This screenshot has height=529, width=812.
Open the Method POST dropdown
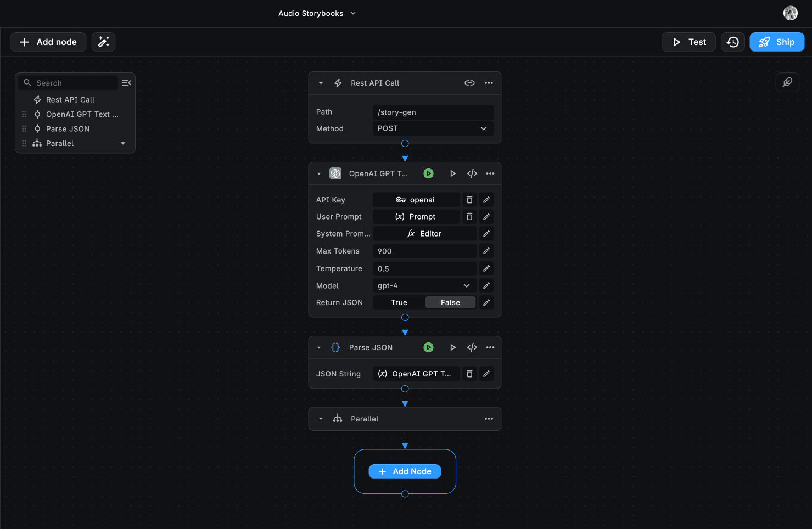click(x=433, y=128)
